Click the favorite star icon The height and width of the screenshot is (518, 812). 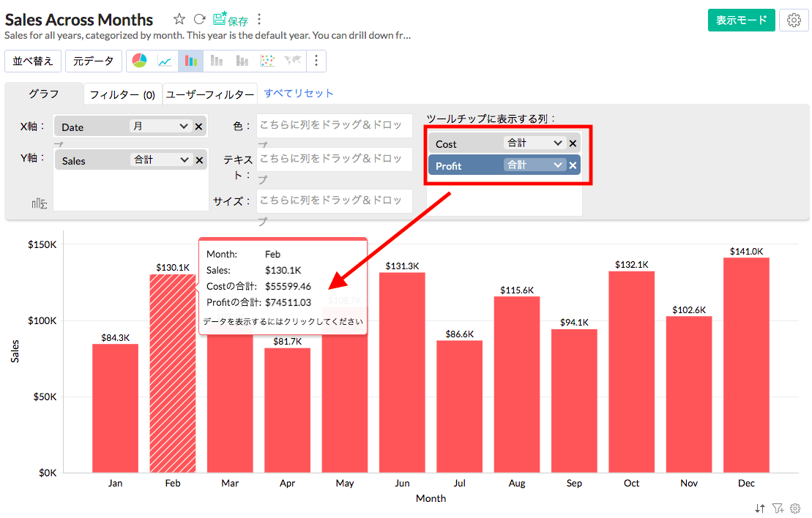179,20
